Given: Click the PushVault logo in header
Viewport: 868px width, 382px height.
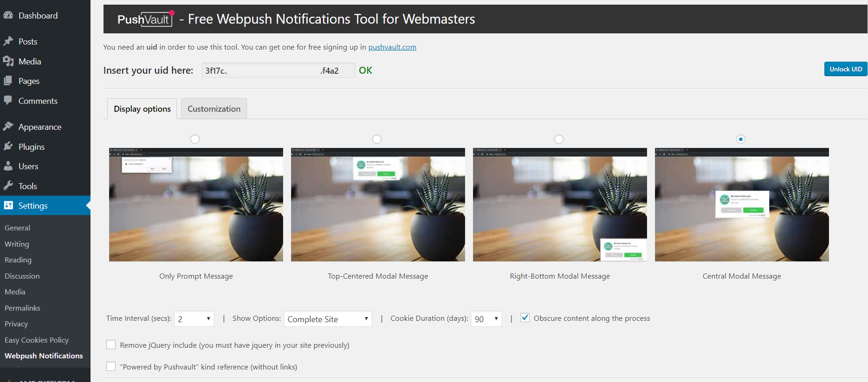Looking at the screenshot, I should (x=146, y=19).
